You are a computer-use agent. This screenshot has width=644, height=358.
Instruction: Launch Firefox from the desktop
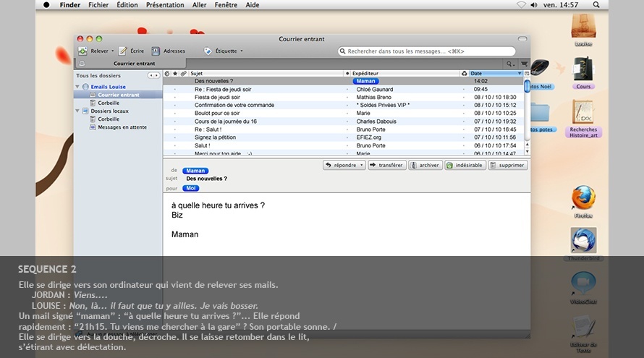(x=583, y=199)
